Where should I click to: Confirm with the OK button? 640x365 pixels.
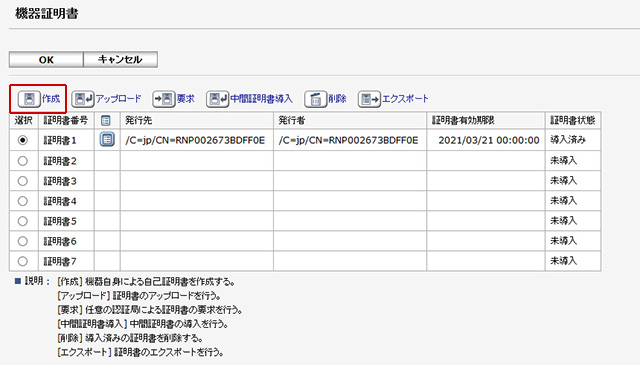tap(46, 60)
